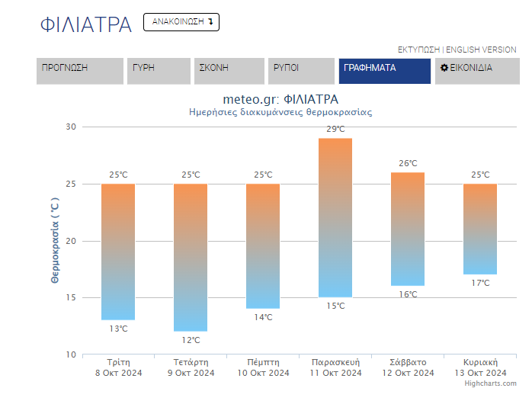
Task: Select the temperature bar for Κυριακή 13 Οκτ
Action: point(480,229)
